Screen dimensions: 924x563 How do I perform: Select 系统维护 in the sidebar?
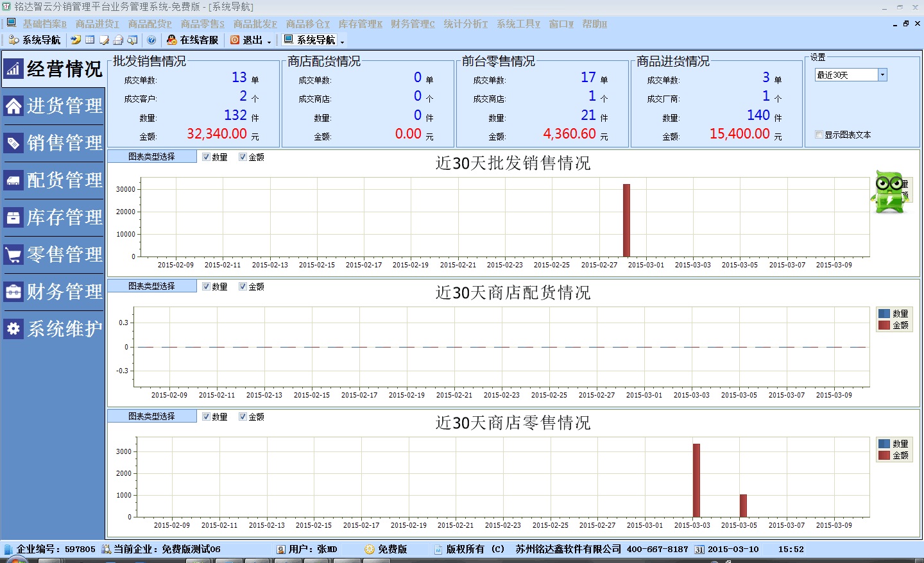61,329
